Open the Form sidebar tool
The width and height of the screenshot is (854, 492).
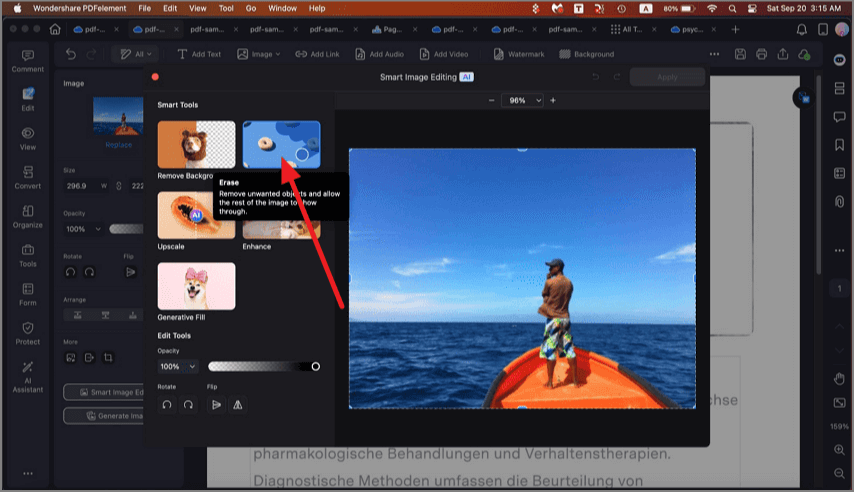pyautogui.click(x=28, y=295)
